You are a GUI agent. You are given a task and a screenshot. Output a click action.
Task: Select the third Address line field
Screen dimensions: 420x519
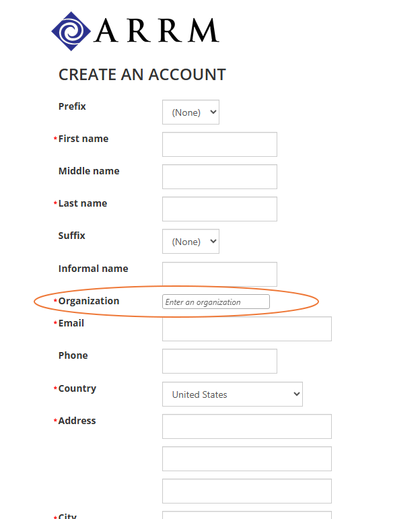[x=246, y=491]
